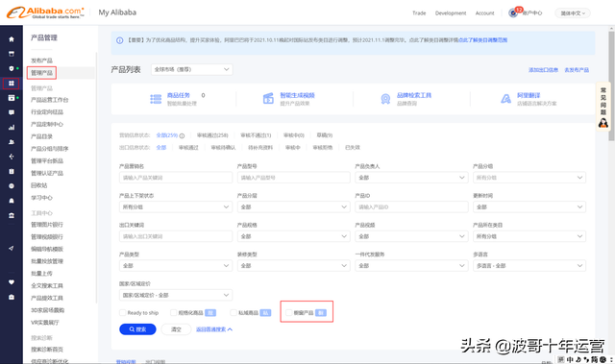
Task: Click the 产品ID input field
Action: [411, 206]
